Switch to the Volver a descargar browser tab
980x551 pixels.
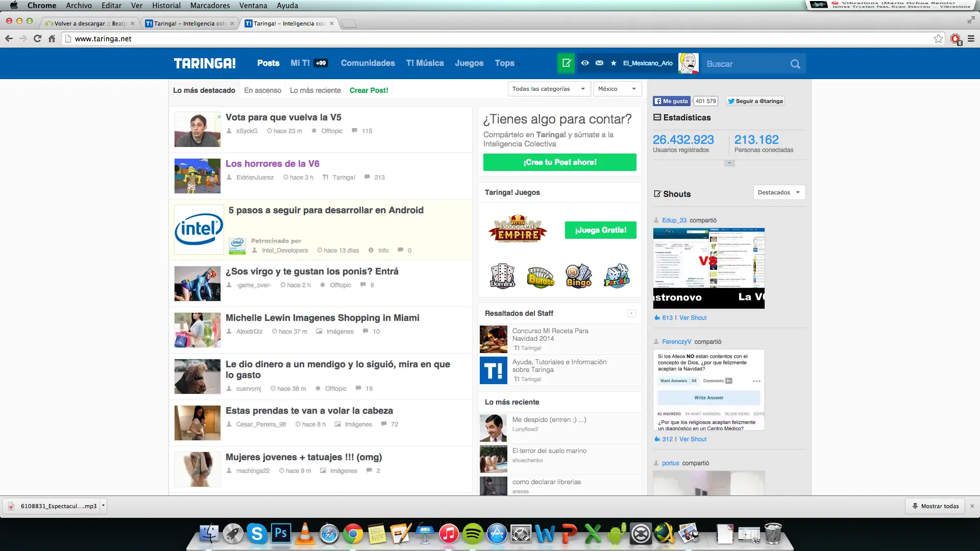point(90,23)
